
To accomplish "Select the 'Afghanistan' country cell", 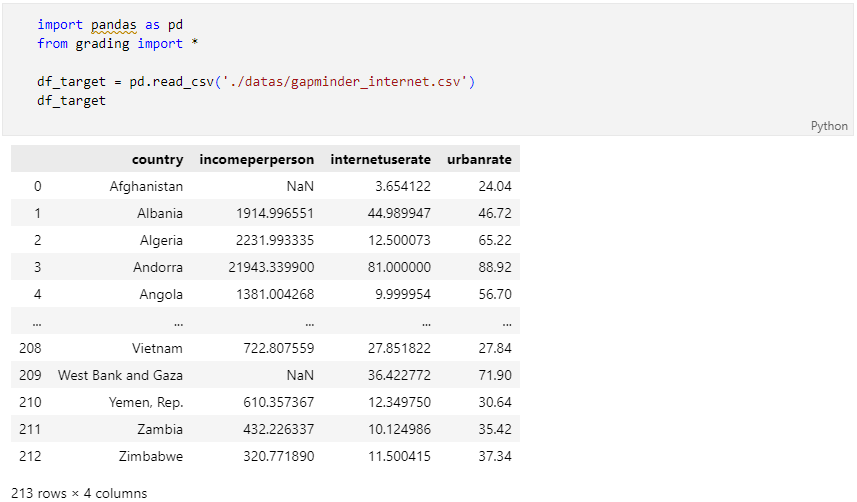I will [146, 186].
